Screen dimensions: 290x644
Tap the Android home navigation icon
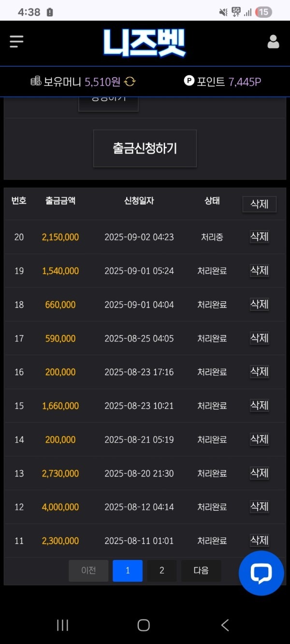click(x=144, y=625)
